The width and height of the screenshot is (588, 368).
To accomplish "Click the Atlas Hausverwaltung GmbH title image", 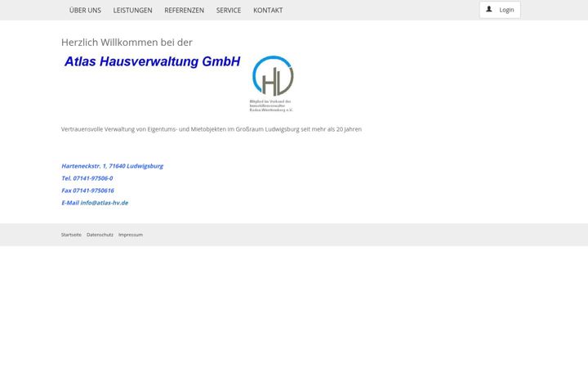I will pyautogui.click(x=152, y=61).
